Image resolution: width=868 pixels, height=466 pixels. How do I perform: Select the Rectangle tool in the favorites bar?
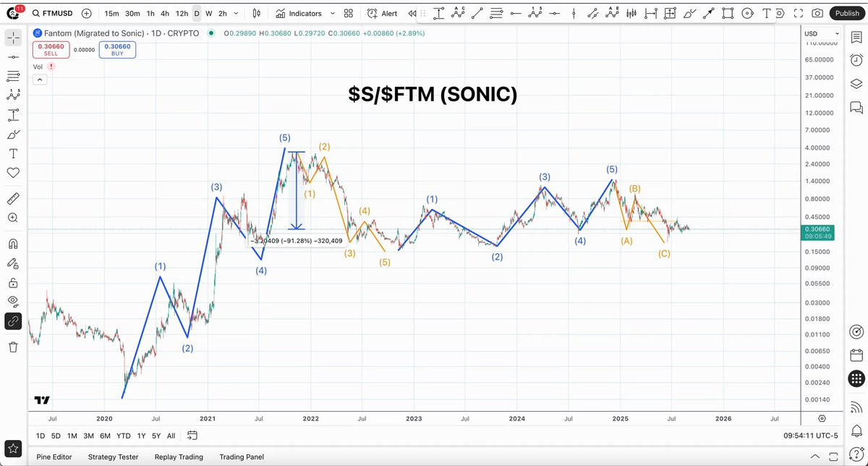tap(728, 13)
